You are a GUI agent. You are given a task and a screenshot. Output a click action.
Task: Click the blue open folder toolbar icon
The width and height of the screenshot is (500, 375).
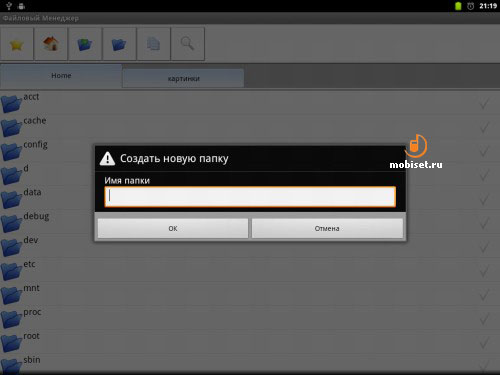coord(119,44)
